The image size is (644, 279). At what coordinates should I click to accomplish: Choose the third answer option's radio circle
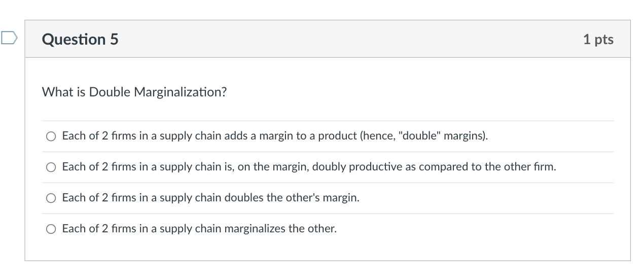51,198
